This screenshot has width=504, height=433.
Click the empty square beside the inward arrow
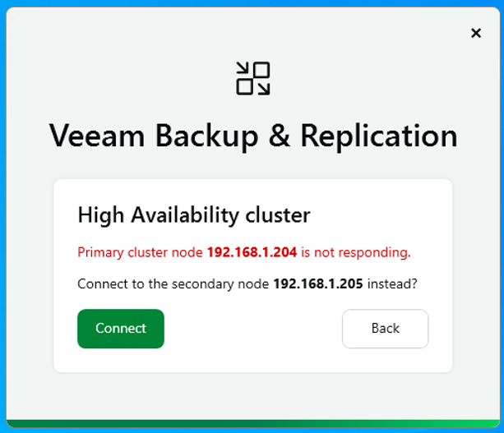tap(261, 70)
